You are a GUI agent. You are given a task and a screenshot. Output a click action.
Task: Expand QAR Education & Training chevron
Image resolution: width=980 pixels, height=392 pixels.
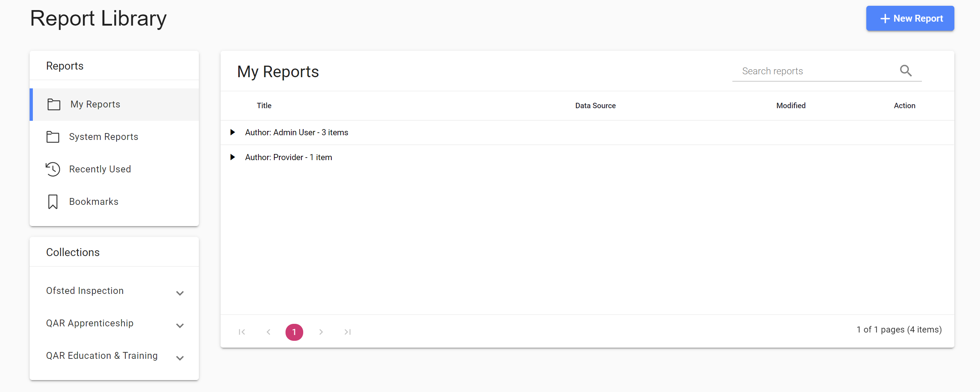pyautogui.click(x=180, y=358)
